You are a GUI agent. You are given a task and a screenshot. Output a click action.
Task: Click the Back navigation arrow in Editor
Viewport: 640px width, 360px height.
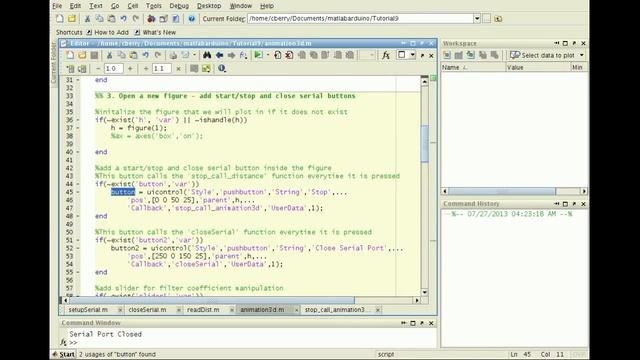(x=220, y=55)
